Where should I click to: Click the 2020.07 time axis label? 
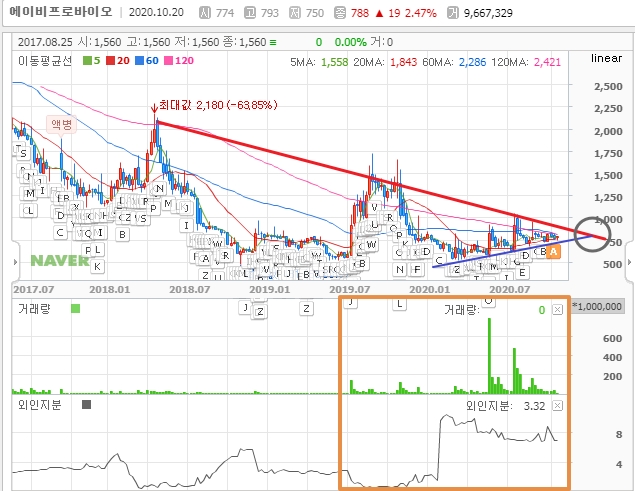pyautogui.click(x=509, y=290)
